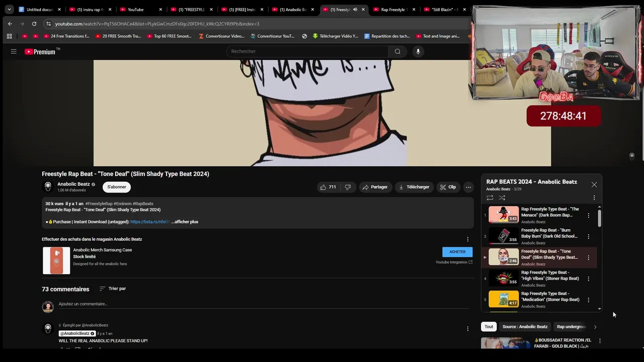Image resolution: width=644 pixels, height=362 pixels.
Task: Open Télécharger Vidéo Y... bookmark
Action: pyautogui.click(x=335, y=36)
